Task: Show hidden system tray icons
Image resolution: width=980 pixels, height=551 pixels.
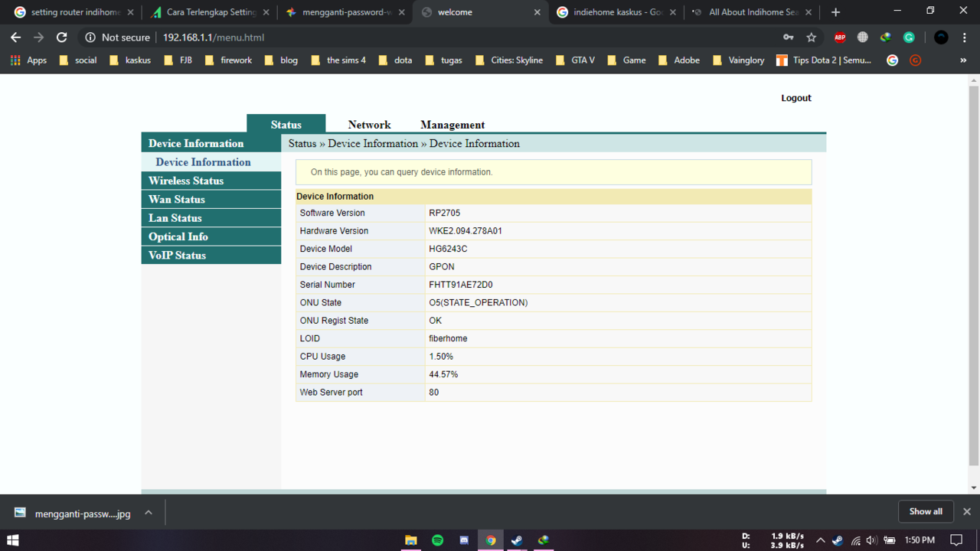Action: [x=820, y=540]
